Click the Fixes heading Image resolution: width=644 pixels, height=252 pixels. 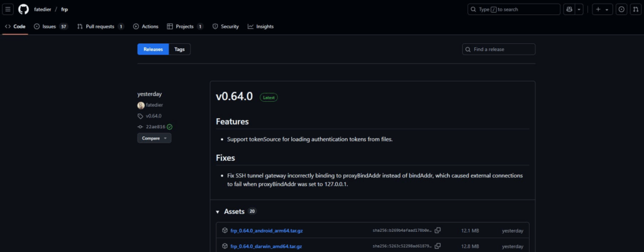tap(226, 158)
